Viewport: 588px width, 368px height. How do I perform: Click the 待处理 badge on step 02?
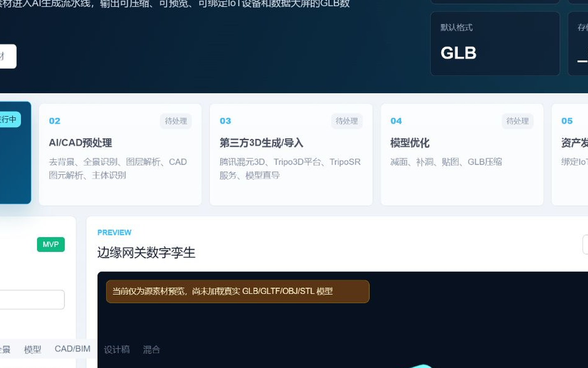point(176,121)
